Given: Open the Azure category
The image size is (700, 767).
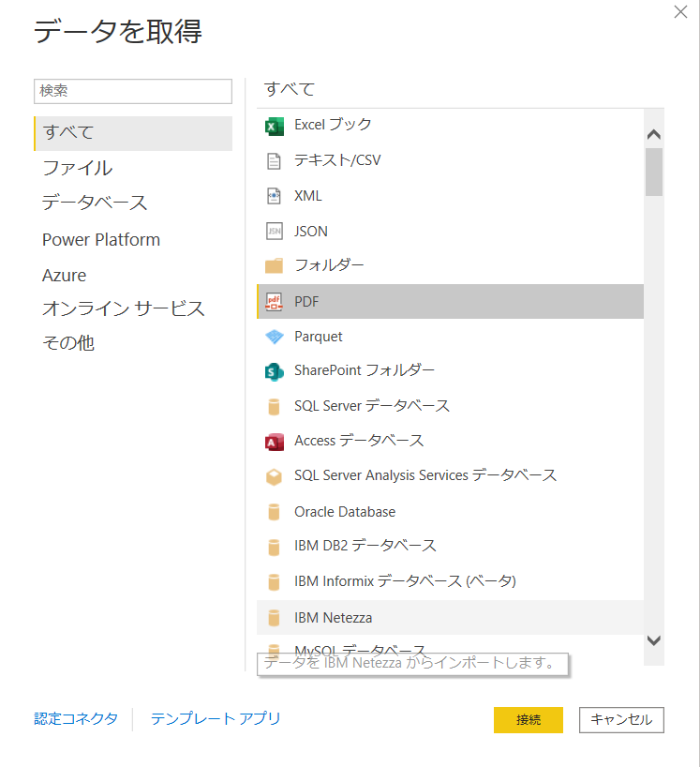Looking at the screenshot, I should pos(64,276).
